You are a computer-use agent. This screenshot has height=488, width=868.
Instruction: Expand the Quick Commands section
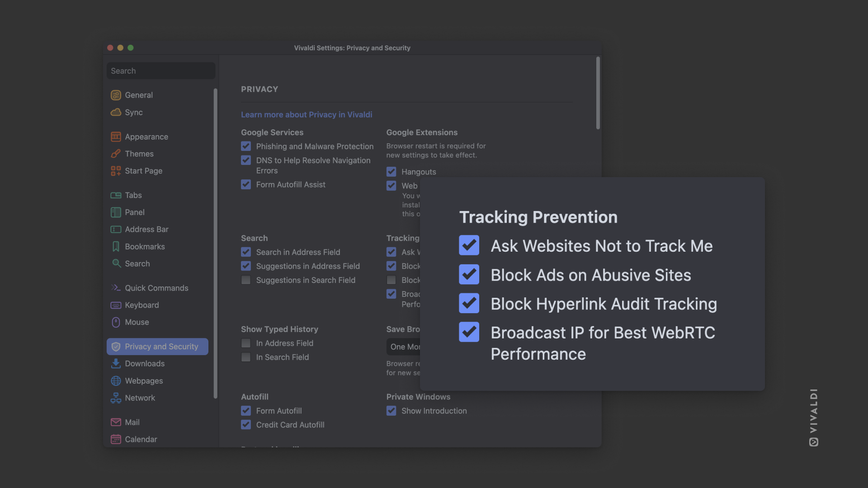coord(156,288)
